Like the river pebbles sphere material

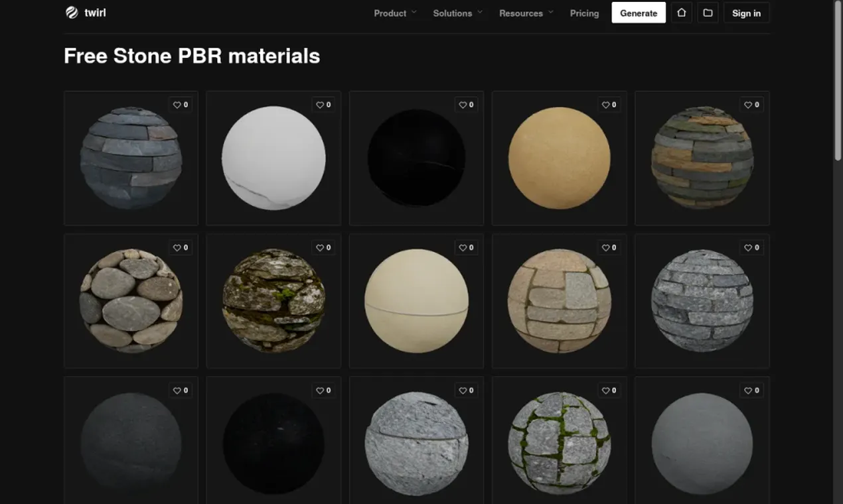coord(181,247)
